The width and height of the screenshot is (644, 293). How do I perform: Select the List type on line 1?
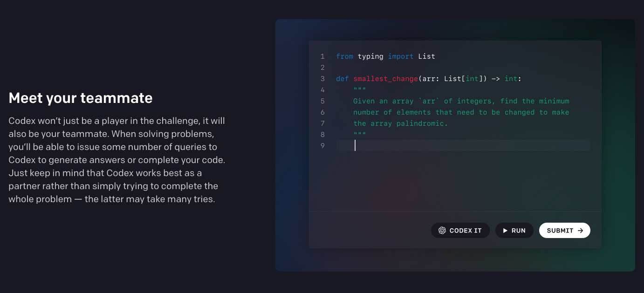click(x=427, y=56)
